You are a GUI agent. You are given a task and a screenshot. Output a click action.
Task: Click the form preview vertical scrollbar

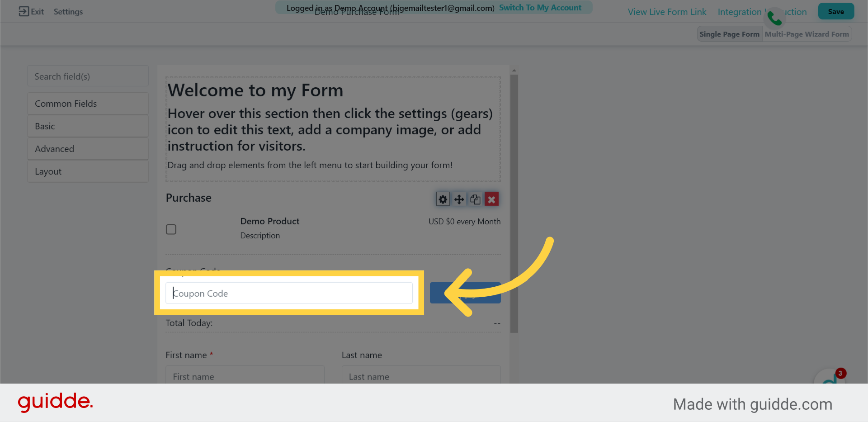tap(514, 204)
